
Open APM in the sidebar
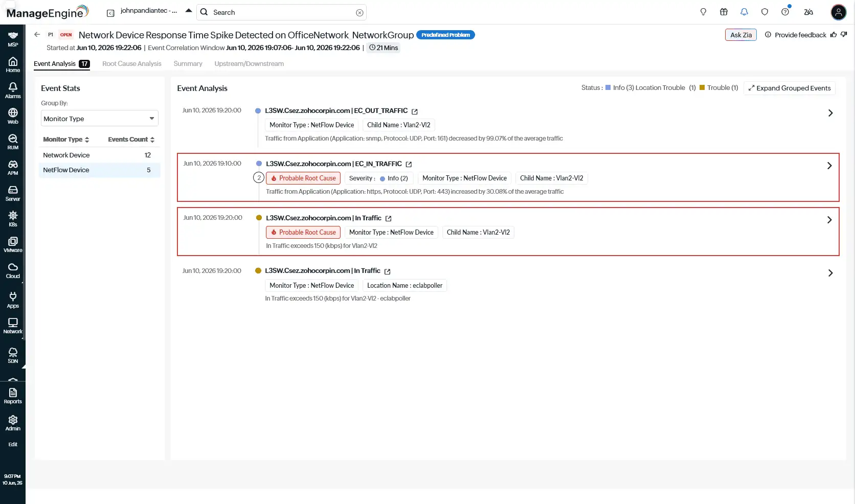pos(13,168)
